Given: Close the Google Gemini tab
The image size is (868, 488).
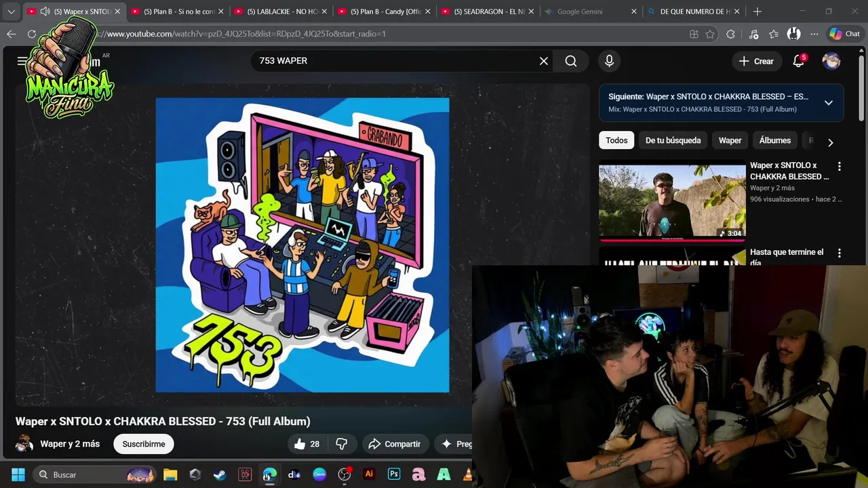Looking at the screenshot, I should pos(634,12).
